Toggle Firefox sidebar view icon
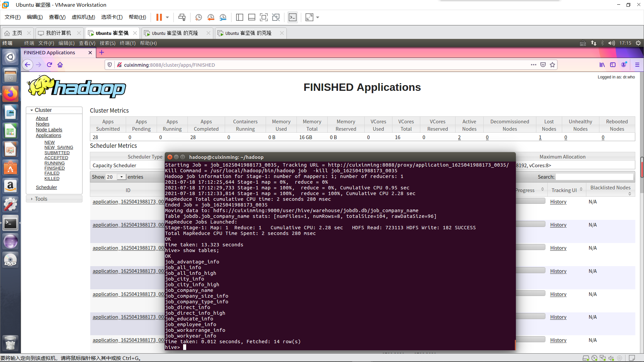Screen dimensions: 644x362 click(613, 65)
